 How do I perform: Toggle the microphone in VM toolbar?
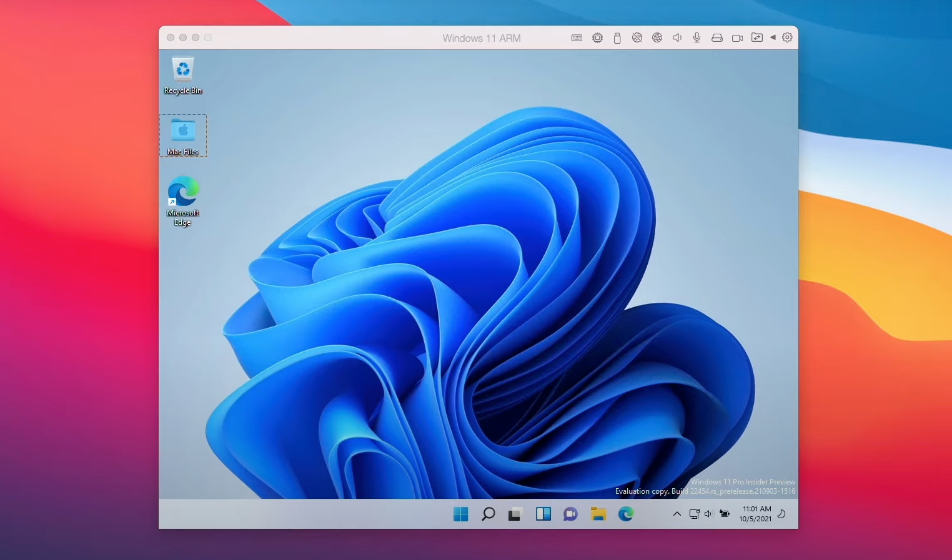(x=697, y=38)
